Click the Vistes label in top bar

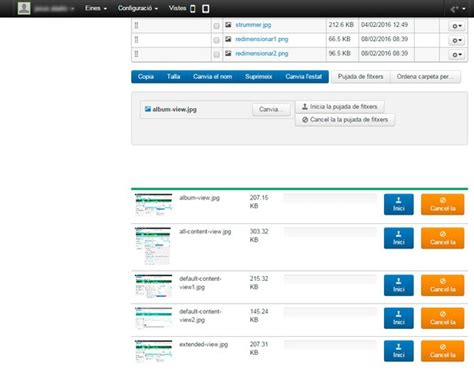point(177,8)
